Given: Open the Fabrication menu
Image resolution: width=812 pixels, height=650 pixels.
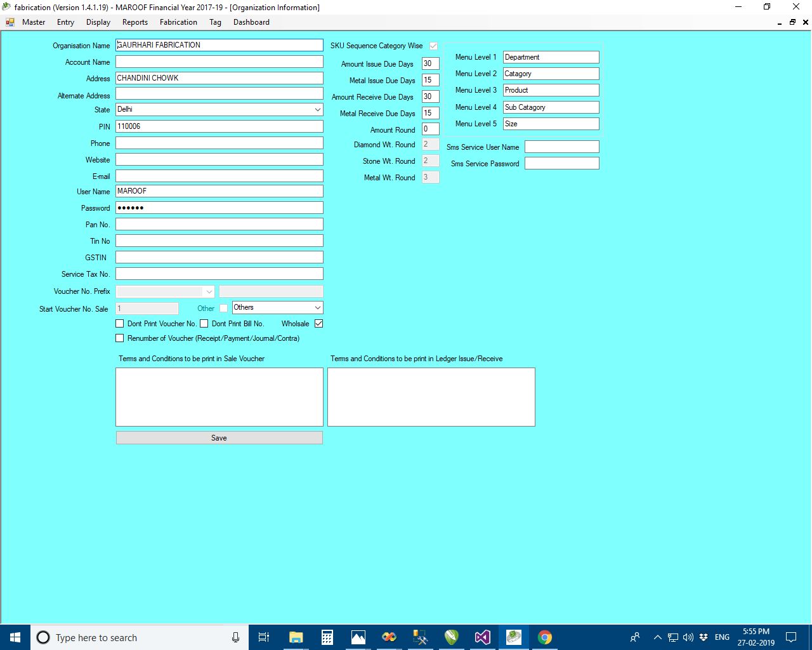Looking at the screenshot, I should coord(178,22).
